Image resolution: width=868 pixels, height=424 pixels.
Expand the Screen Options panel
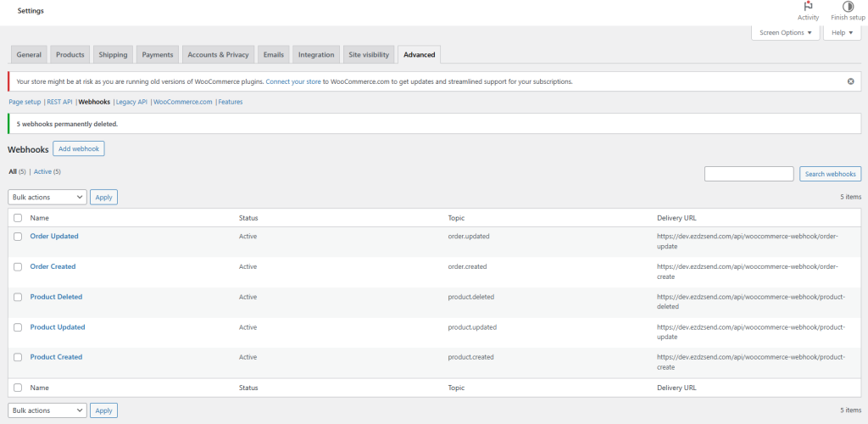point(786,32)
